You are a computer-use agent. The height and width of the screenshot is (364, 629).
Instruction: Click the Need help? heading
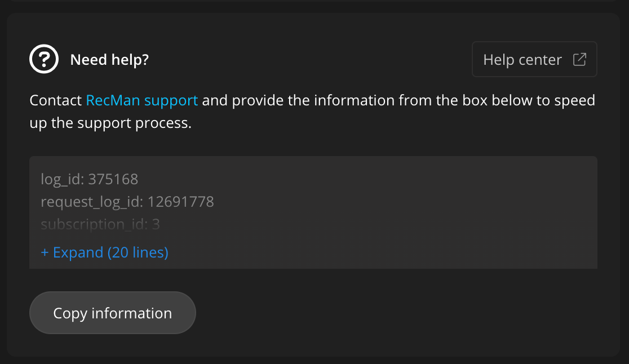(109, 60)
